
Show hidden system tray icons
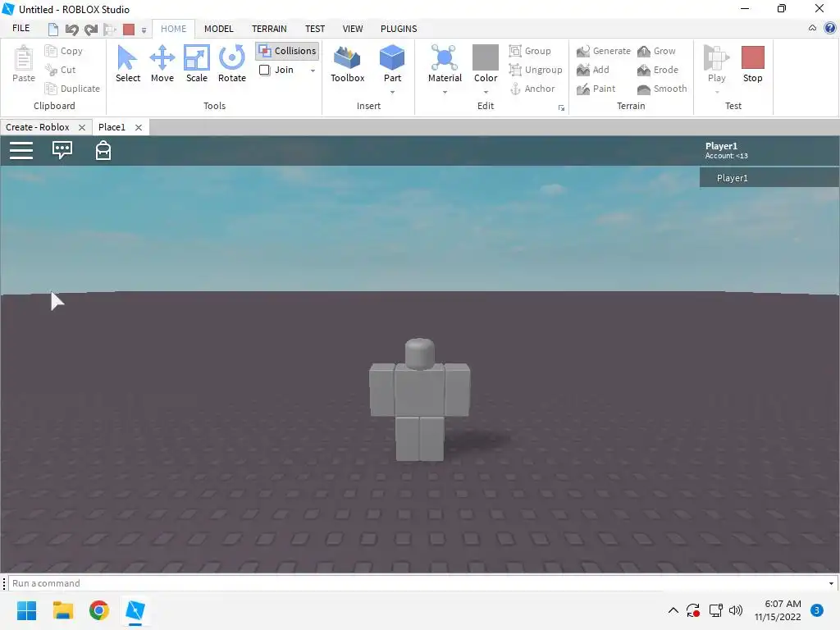673,610
